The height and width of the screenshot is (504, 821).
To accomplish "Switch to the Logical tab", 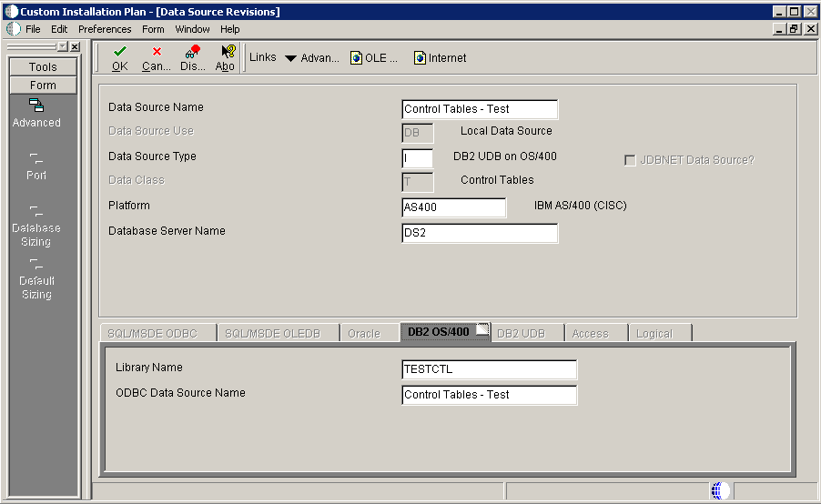I will pos(660,333).
